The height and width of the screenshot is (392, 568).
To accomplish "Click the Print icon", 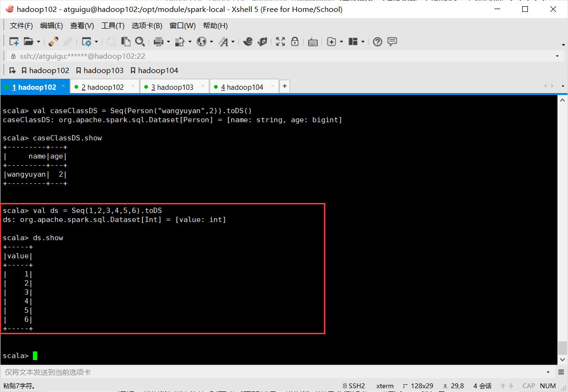I will point(159,42).
